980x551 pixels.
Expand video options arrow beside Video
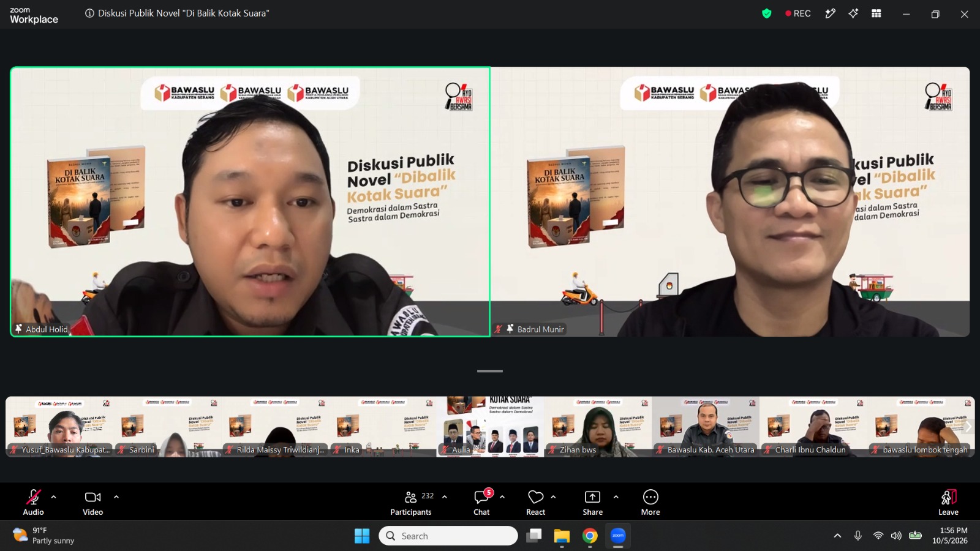[116, 497]
